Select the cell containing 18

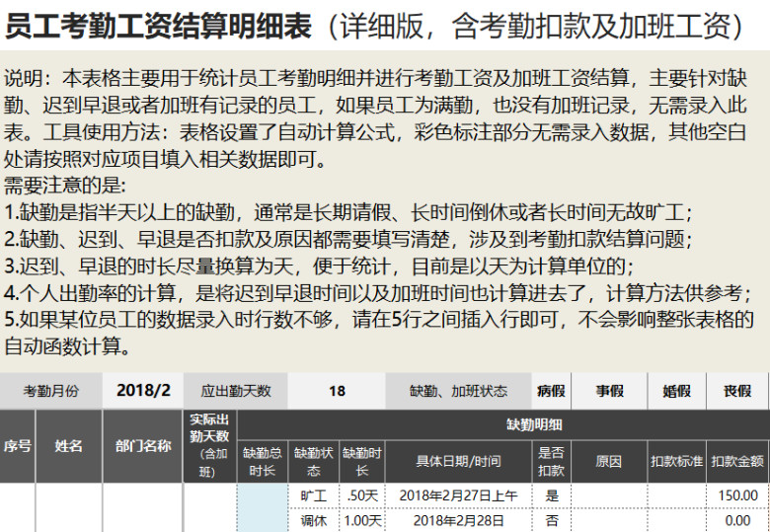click(337, 391)
